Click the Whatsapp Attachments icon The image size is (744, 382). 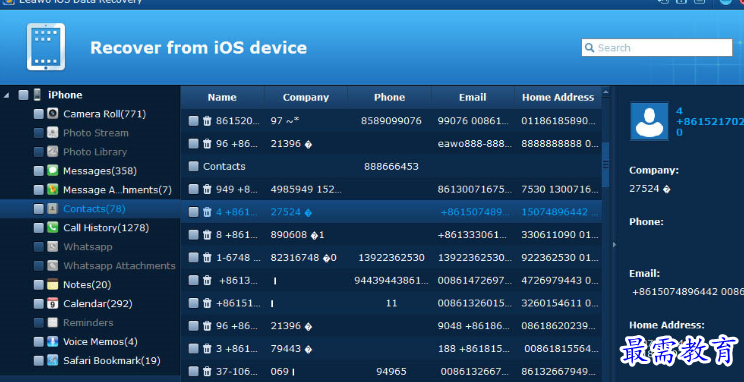[52, 266]
